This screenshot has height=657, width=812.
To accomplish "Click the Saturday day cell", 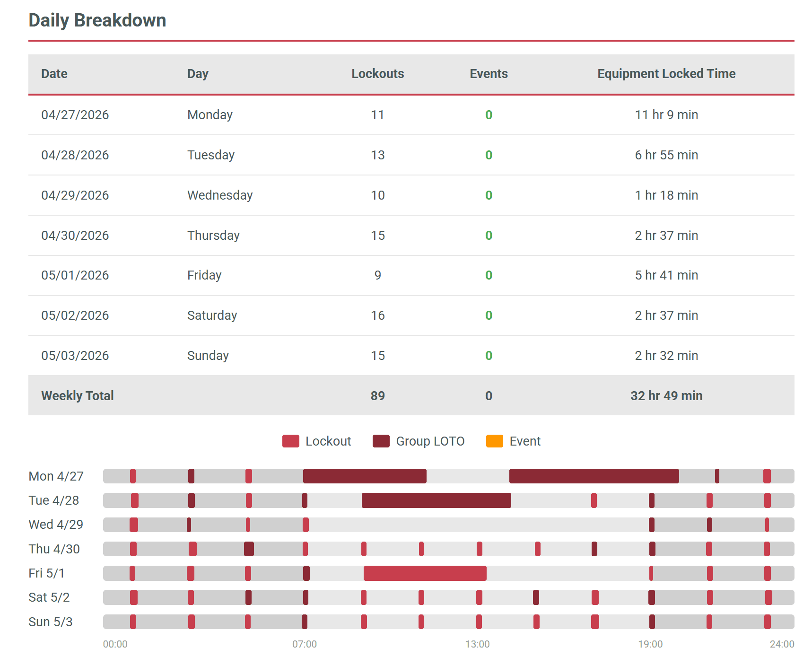I will [212, 315].
